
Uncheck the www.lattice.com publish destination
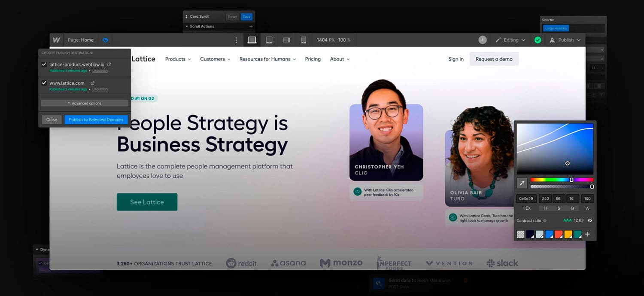[x=44, y=83]
